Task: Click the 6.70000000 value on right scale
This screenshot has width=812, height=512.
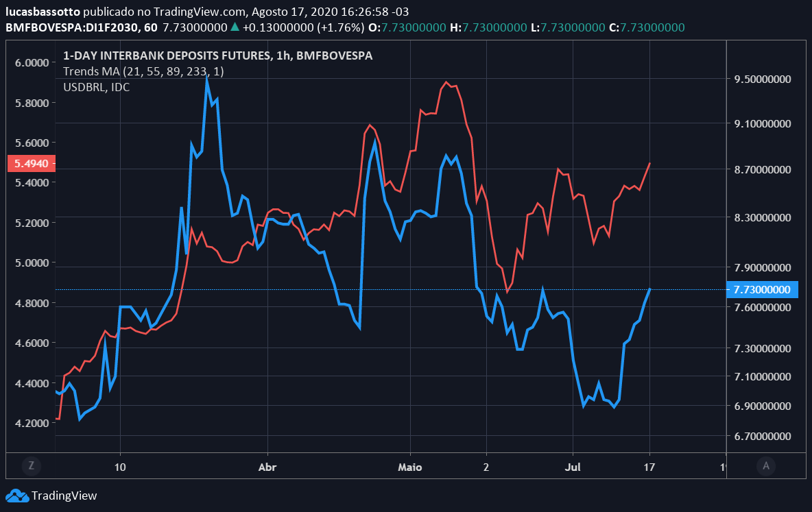Action: [x=763, y=436]
